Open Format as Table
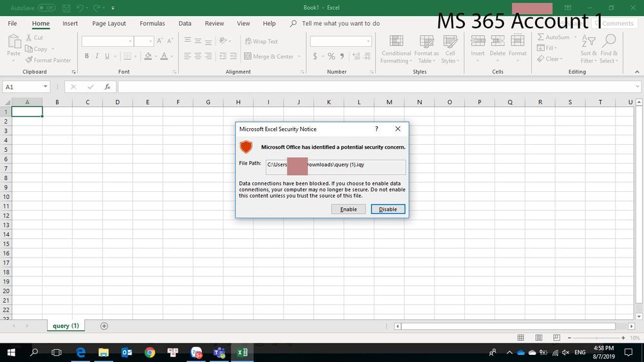This screenshot has height=362, width=644. 426,49
